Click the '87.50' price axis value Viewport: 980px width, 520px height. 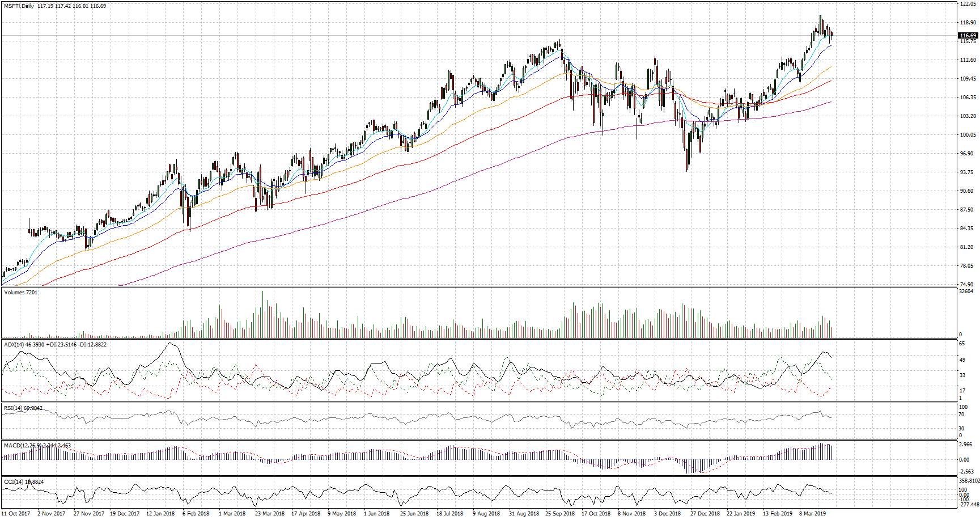[966, 210]
